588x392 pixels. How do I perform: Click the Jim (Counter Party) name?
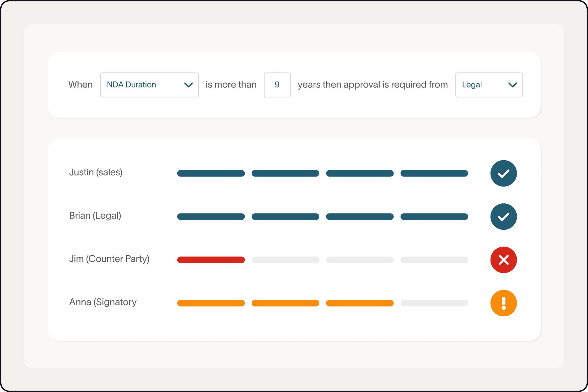(x=109, y=259)
